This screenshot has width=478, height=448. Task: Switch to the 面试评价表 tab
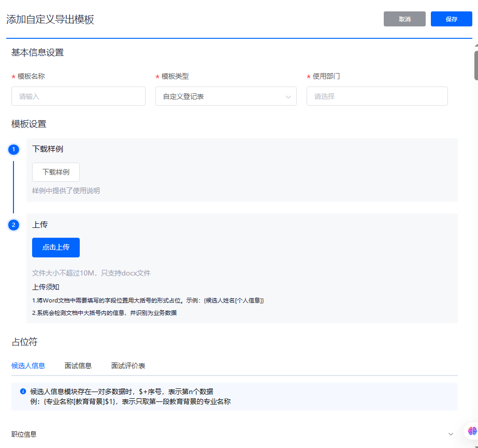[128, 365]
